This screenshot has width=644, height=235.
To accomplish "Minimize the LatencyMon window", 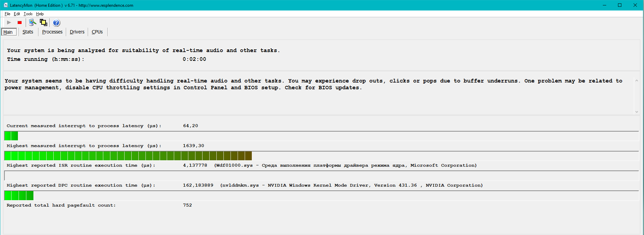I will click(x=605, y=5).
